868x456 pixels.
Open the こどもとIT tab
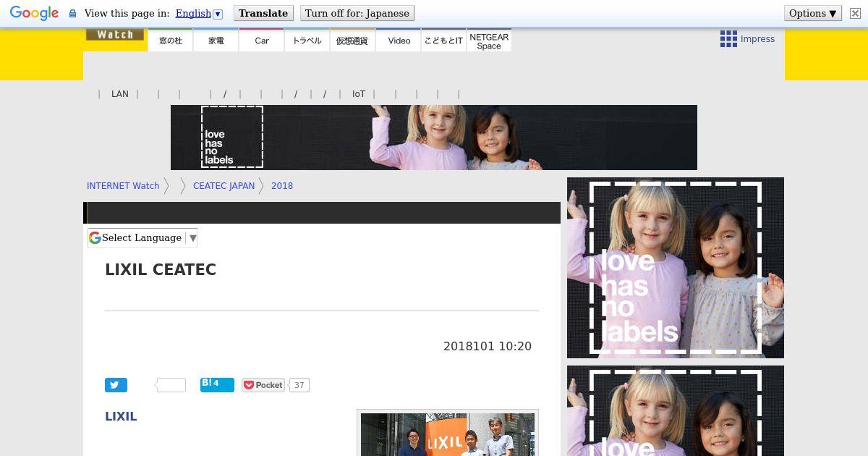[x=443, y=41]
